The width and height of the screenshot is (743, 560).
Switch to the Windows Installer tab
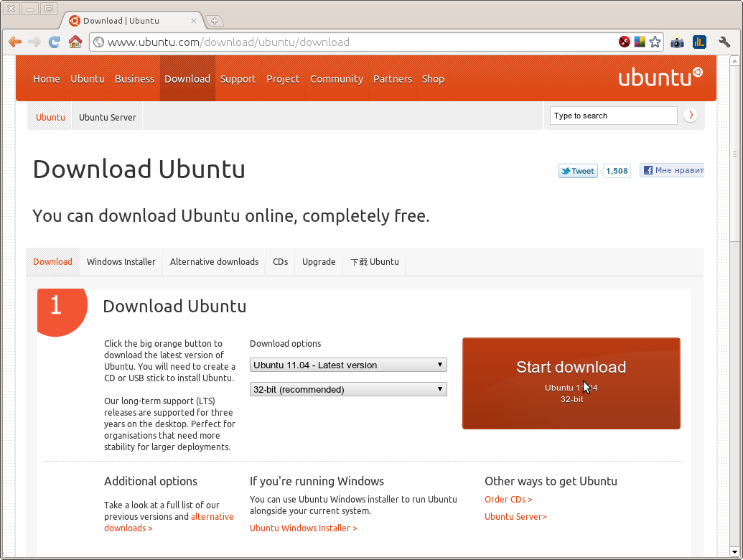[x=121, y=261]
